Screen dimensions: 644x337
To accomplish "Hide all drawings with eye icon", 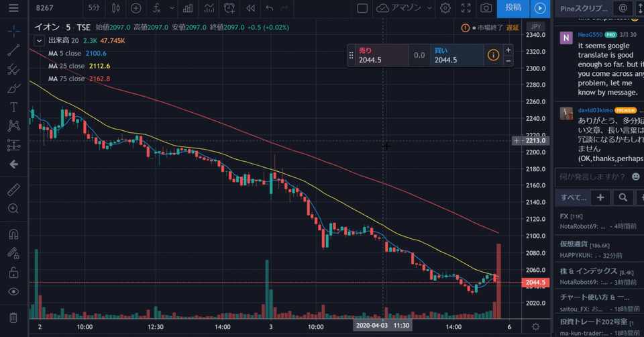I will [x=13, y=291].
